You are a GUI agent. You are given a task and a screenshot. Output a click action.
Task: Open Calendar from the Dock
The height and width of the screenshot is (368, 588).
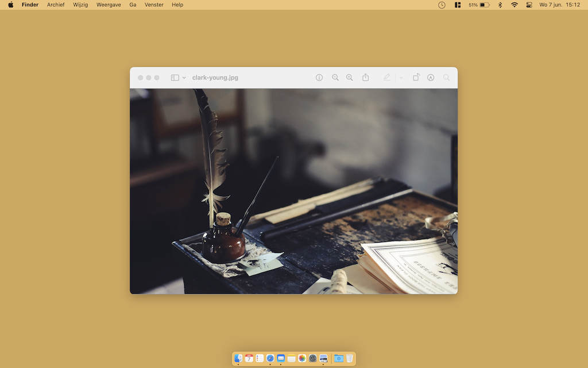[249, 358]
